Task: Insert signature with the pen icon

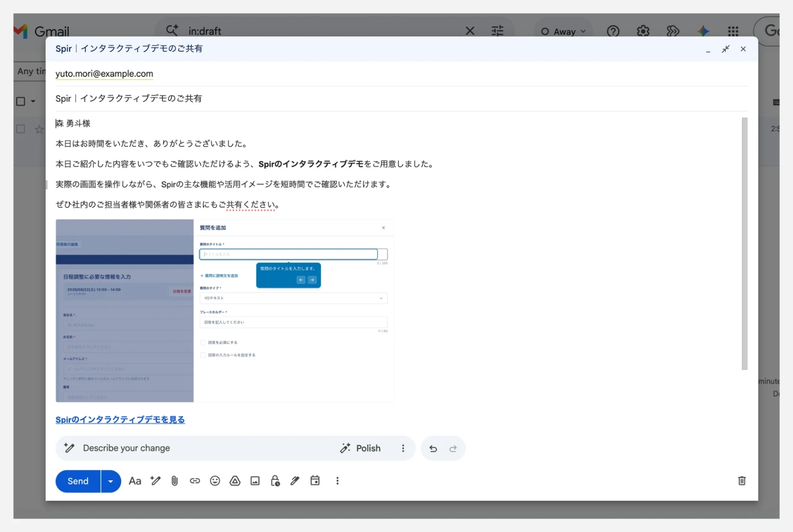Action: [295, 481]
